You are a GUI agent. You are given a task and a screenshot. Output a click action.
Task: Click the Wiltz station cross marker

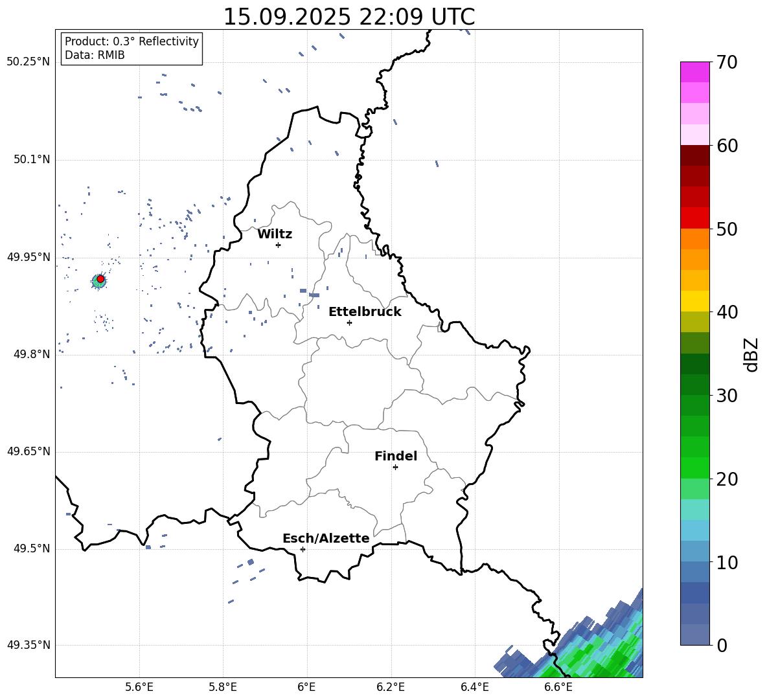[279, 245]
